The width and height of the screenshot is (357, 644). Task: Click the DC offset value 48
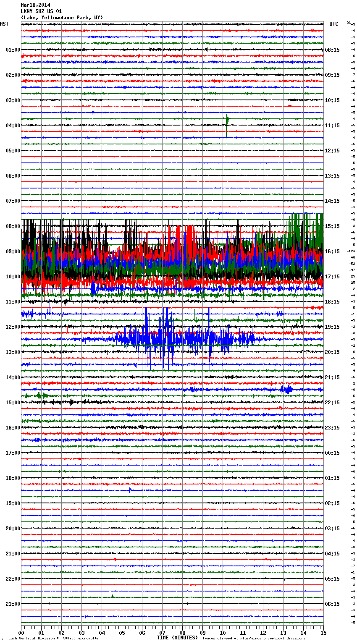[x=353, y=257]
